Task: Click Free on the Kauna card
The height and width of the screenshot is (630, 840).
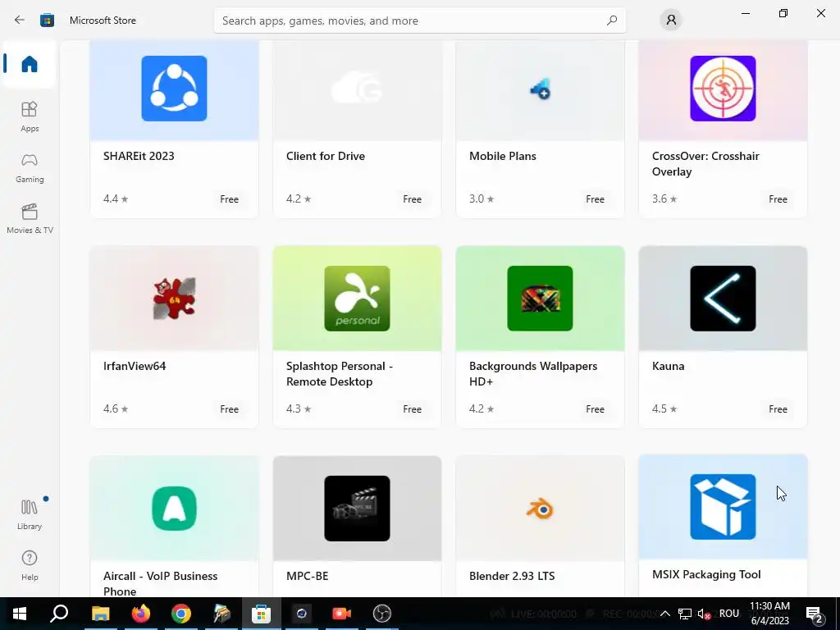Action: [778, 409]
